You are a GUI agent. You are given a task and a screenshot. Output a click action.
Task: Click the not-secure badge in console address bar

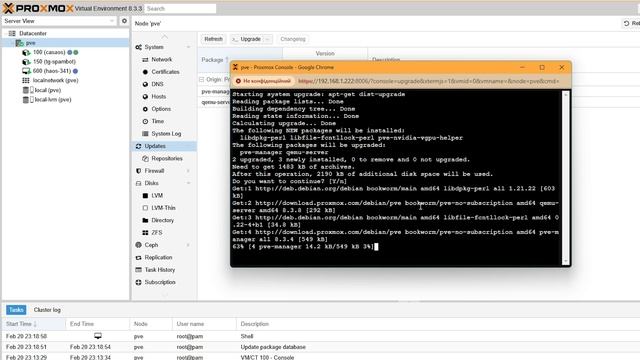263,81
